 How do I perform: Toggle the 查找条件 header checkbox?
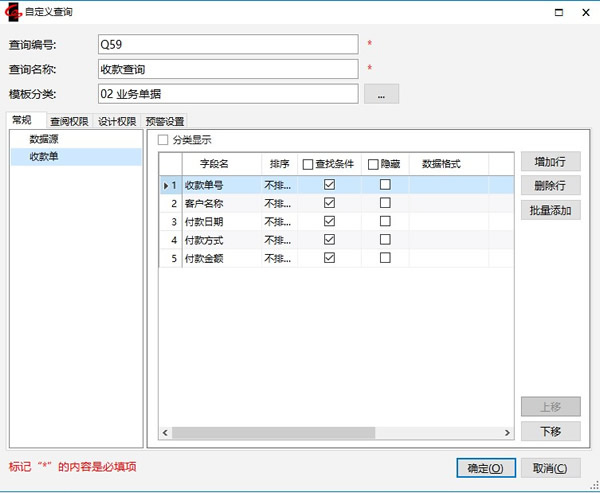click(x=308, y=164)
